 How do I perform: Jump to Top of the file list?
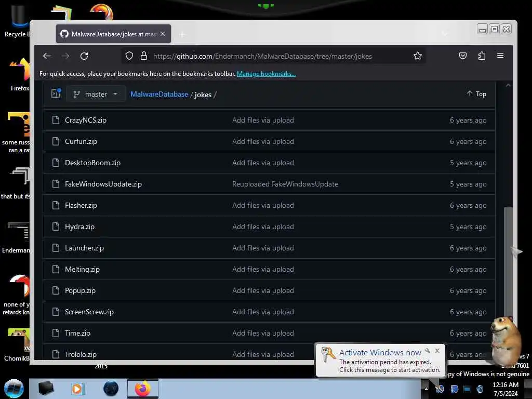click(476, 94)
